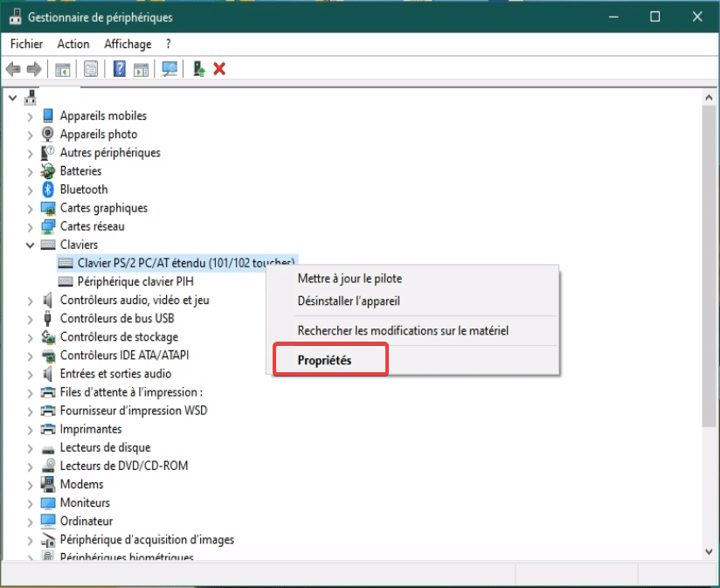Collapse the Claviers category
Viewport: 720px width, 588px height.
pyautogui.click(x=30, y=246)
